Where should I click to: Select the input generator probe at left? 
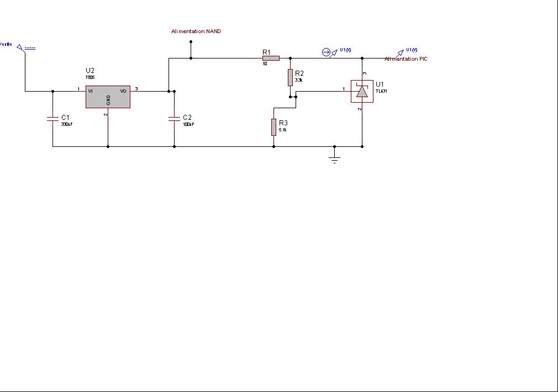click(26, 49)
